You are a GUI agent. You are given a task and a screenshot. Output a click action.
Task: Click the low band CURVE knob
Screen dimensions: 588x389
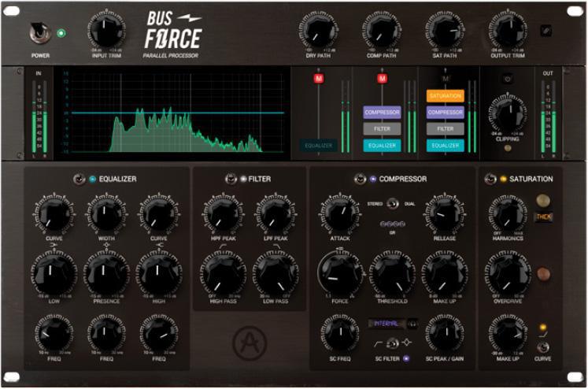click(x=54, y=214)
